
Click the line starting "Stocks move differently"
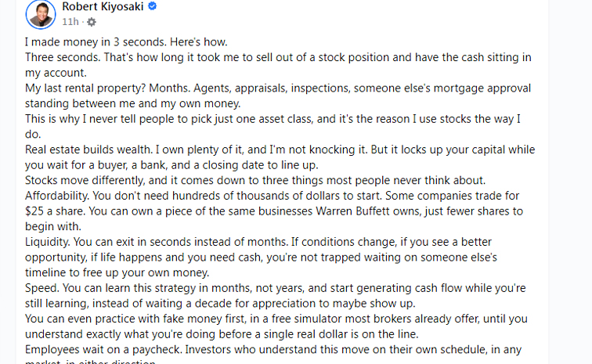[x=255, y=181]
